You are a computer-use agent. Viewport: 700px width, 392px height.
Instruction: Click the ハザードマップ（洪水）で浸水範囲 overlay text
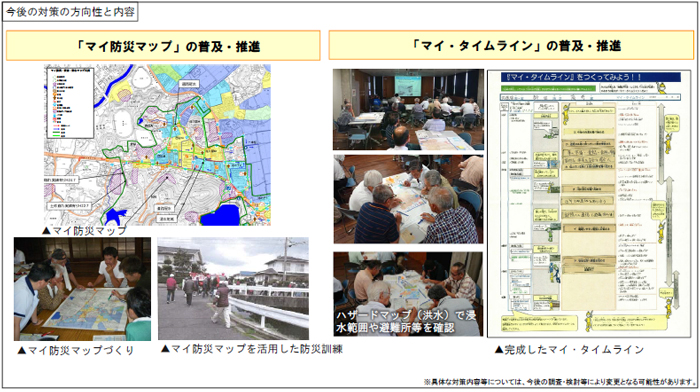tap(406, 321)
